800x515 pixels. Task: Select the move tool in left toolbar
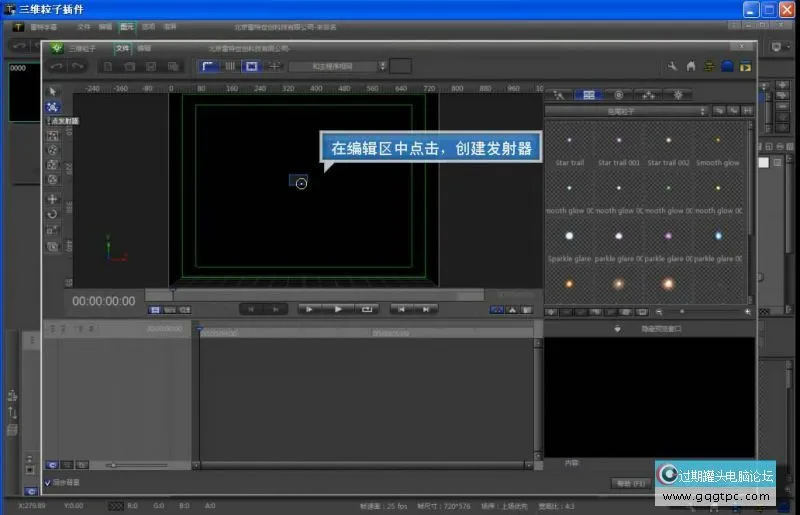click(x=53, y=198)
